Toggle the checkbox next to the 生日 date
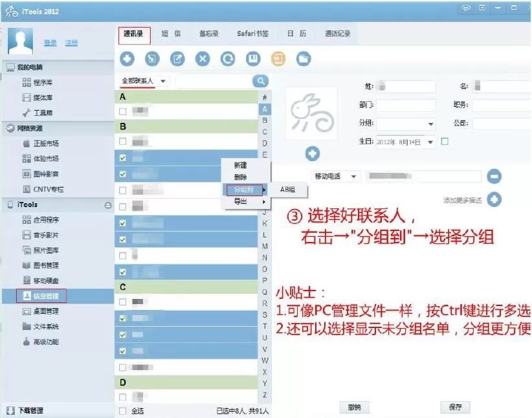This screenshot has width=532, height=418. 445,142
